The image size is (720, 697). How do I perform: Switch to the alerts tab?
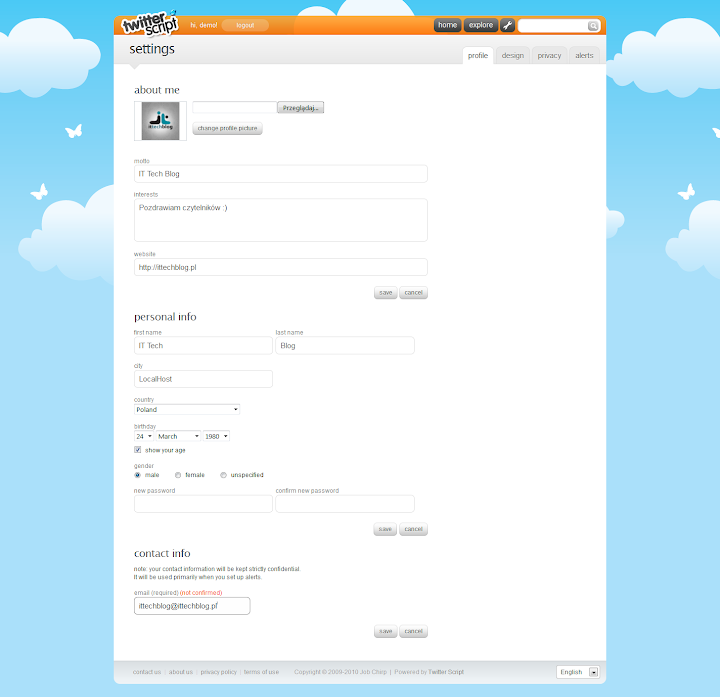[x=585, y=56]
